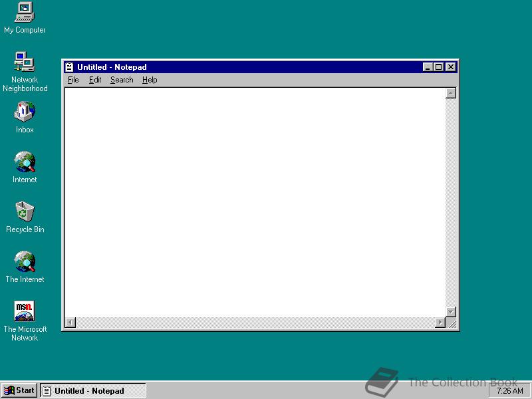Click the Notepad window resize grip
This screenshot has height=399, width=532.
tap(452, 323)
